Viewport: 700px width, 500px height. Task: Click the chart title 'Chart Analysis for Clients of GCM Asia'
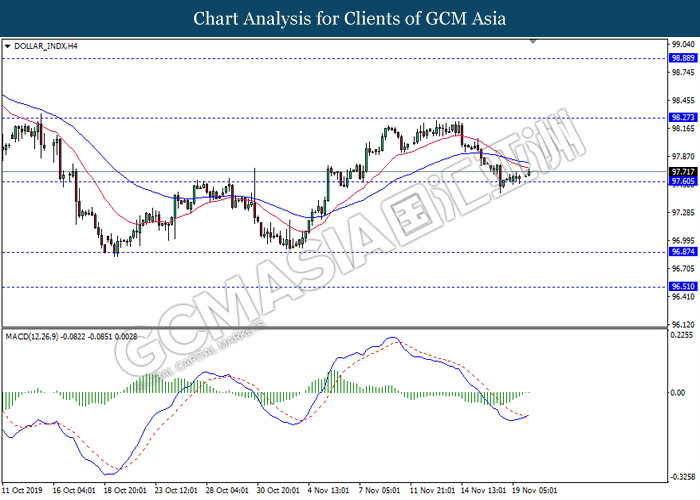tap(350, 19)
